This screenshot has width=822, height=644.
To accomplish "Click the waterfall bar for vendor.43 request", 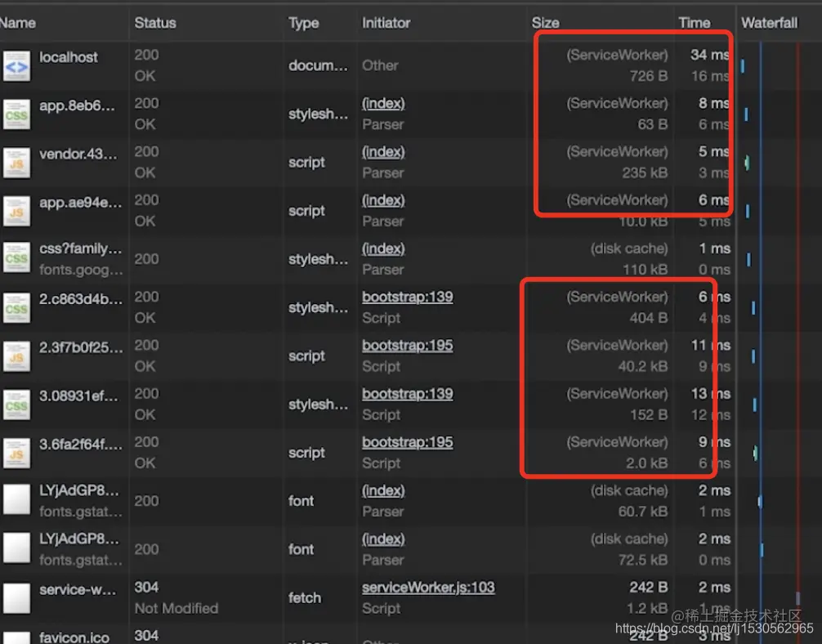I will (747, 163).
